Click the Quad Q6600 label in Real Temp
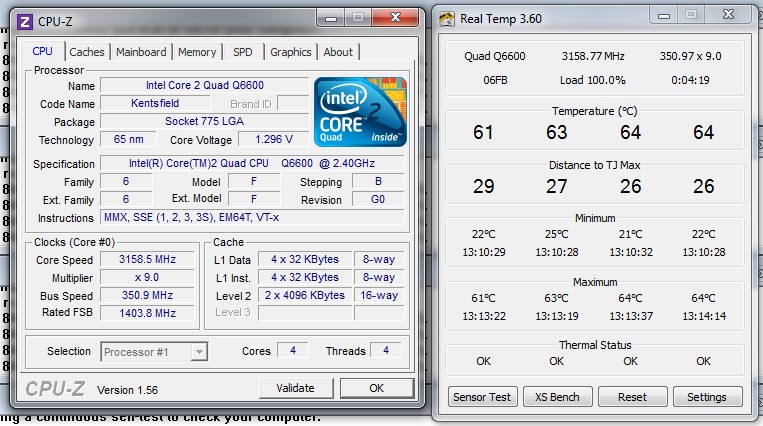This screenshot has height=426, width=763. pyautogui.click(x=495, y=56)
